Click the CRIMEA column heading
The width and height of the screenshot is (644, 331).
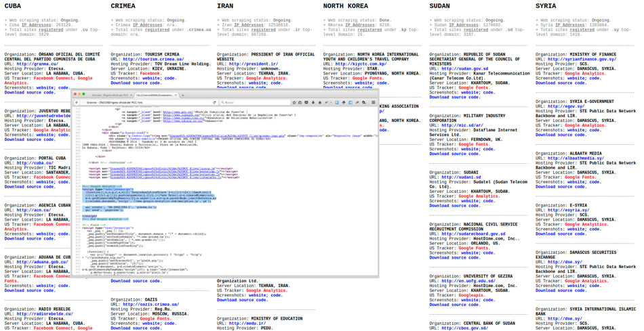coord(123,6)
